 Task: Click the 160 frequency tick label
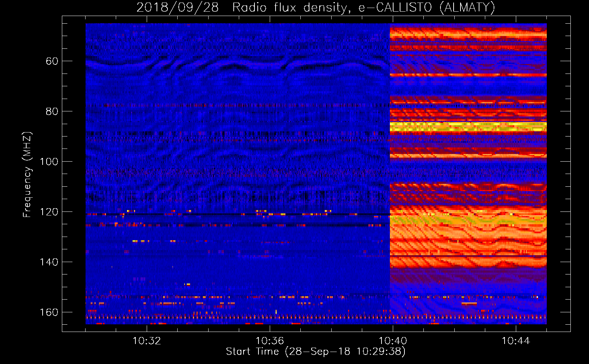click(x=49, y=312)
